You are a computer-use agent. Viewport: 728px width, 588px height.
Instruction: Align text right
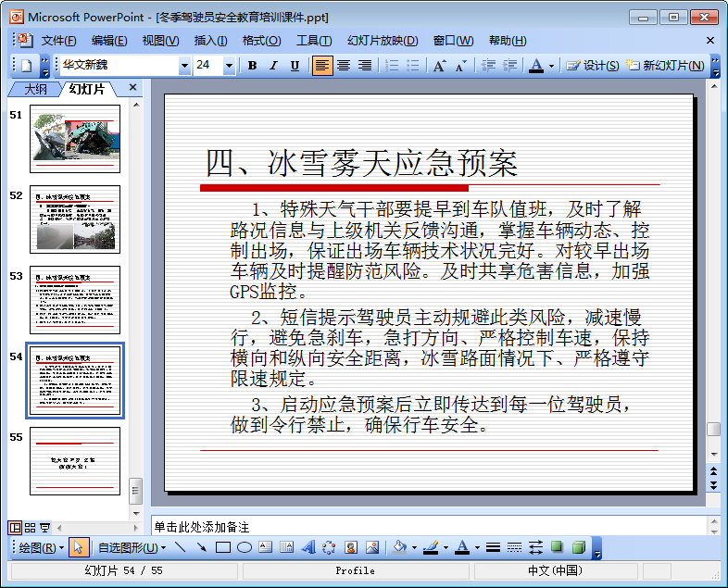click(365, 66)
